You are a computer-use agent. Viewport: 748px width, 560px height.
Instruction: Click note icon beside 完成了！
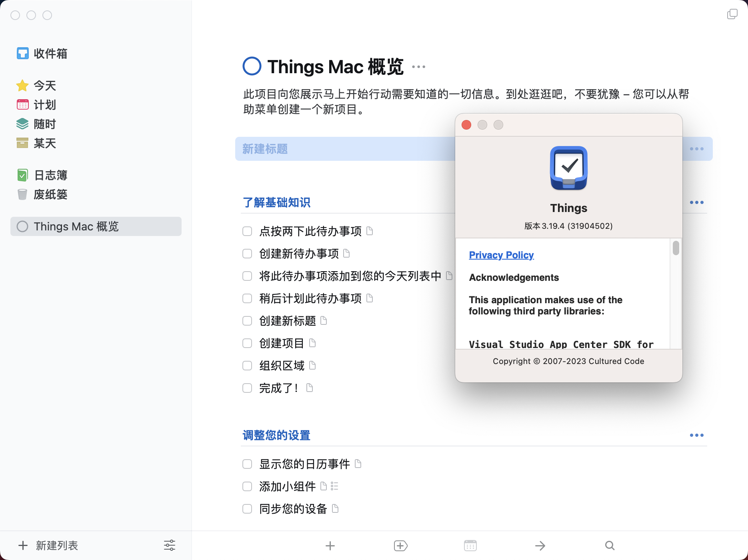pyautogui.click(x=310, y=388)
